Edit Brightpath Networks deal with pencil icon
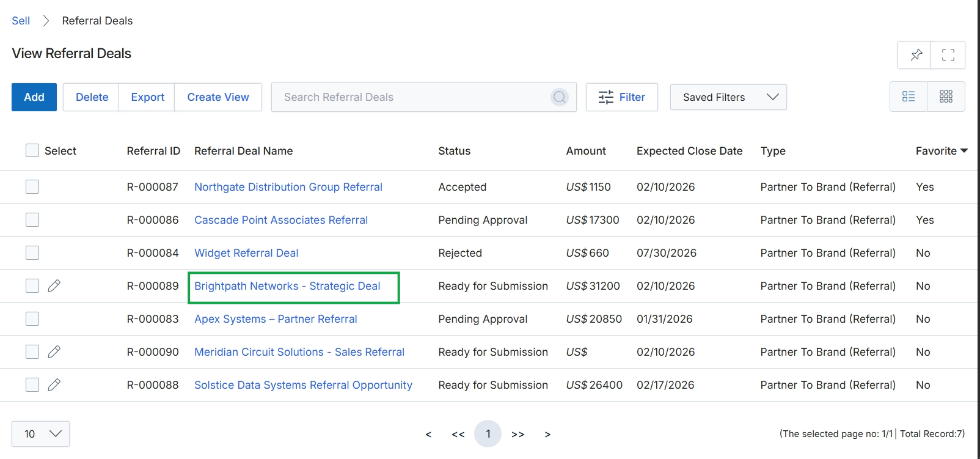The width and height of the screenshot is (980, 459). [54, 285]
